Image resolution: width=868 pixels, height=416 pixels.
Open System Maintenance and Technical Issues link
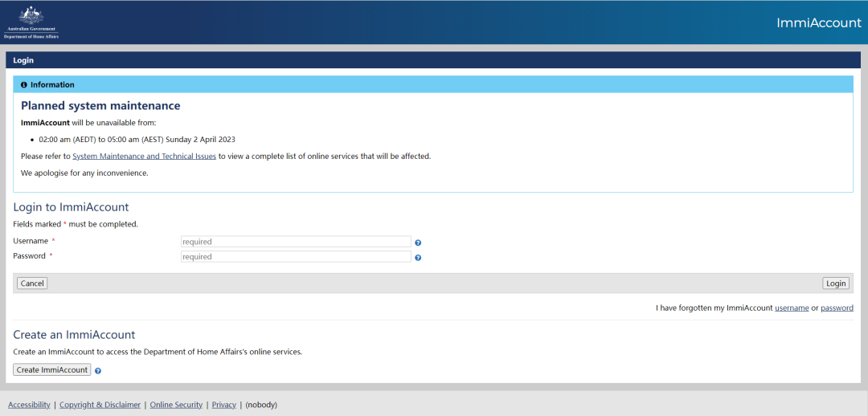(144, 156)
